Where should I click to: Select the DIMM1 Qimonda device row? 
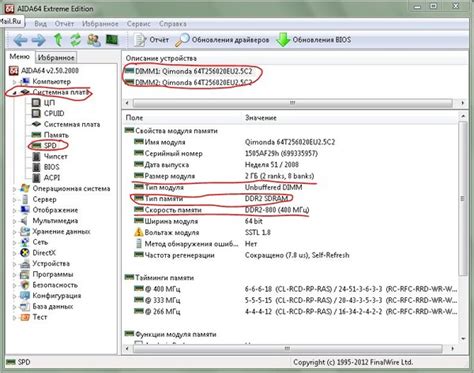189,71
